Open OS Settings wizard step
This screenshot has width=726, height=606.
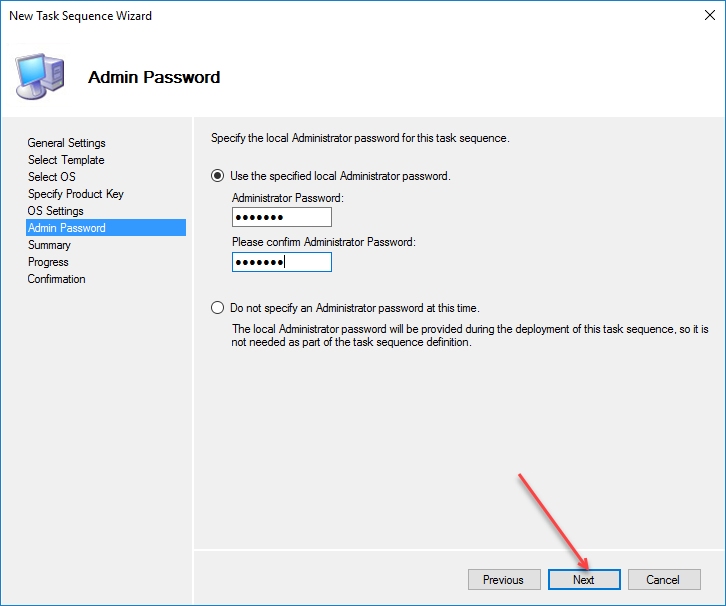(56, 211)
